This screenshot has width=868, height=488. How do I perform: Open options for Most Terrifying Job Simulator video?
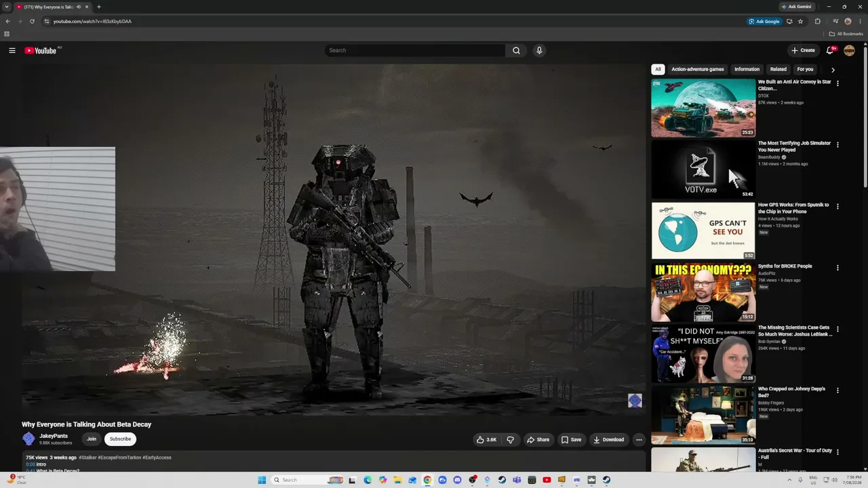837,145
